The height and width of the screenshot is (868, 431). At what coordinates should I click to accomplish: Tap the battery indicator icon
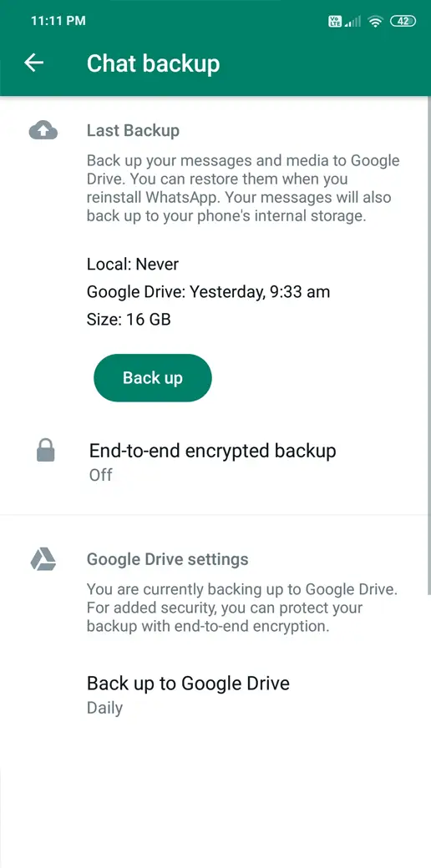coord(403,22)
